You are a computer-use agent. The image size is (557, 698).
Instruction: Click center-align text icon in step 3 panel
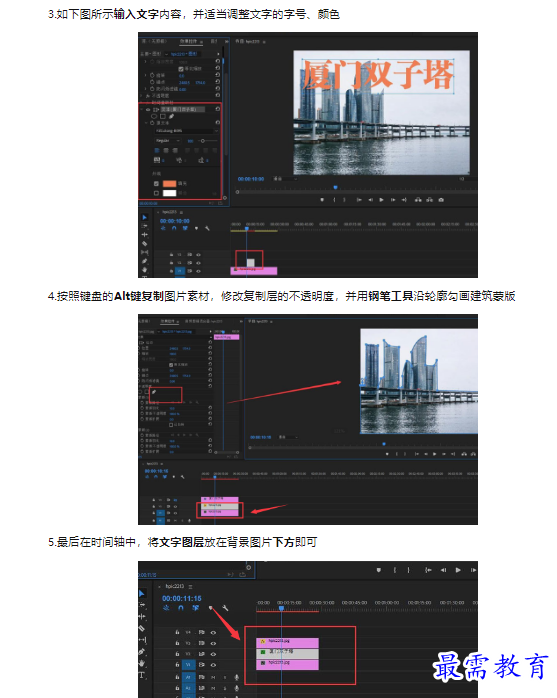click(x=166, y=150)
